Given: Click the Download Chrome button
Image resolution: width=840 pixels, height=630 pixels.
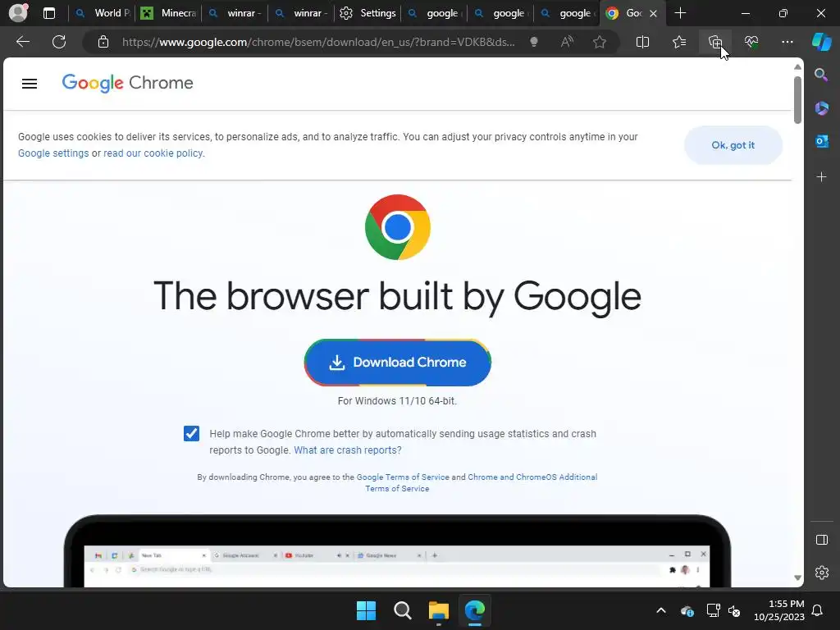Looking at the screenshot, I should coord(398,362).
